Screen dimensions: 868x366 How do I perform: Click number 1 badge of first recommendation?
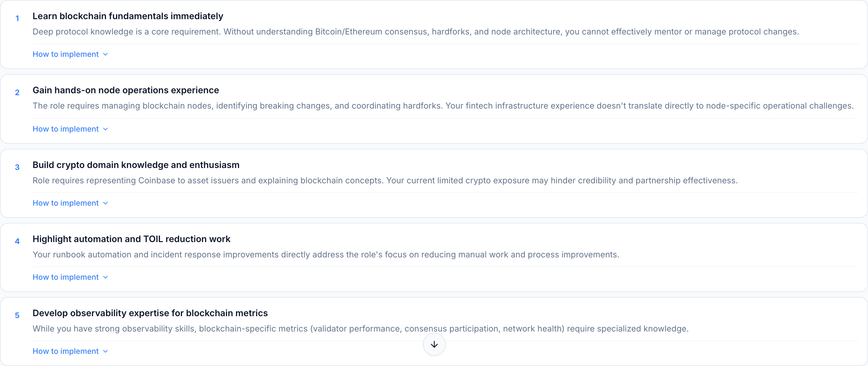pos(17,19)
